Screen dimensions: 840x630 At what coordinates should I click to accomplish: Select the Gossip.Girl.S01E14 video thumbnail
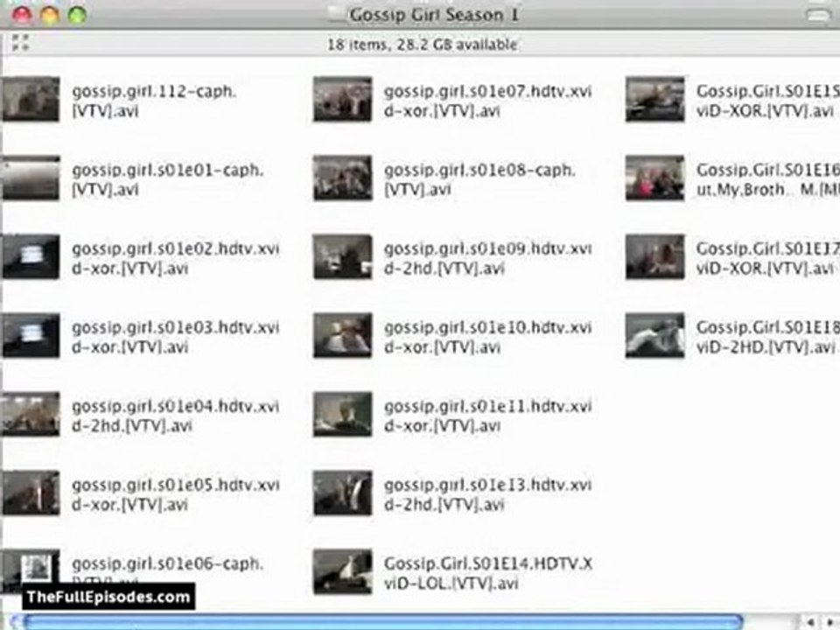[342, 571]
